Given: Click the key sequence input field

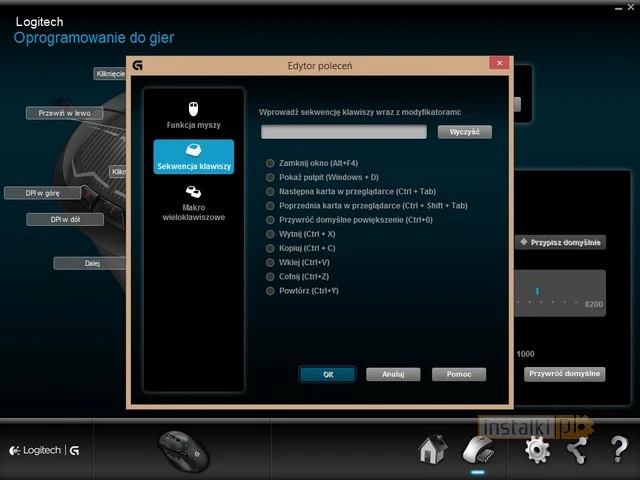Looking at the screenshot, I should tap(344, 132).
